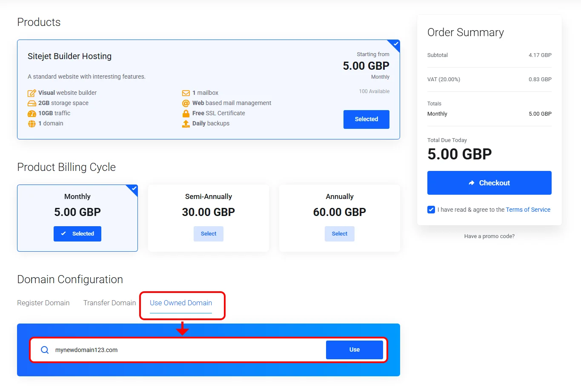Switch to the Register Domain tab

(x=43, y=303)
